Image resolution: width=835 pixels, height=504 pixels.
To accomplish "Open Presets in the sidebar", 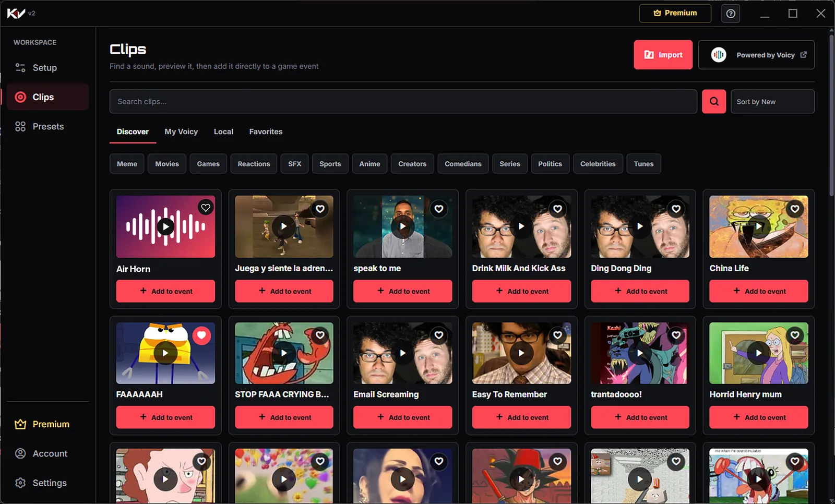I will [x=48, y=127].
